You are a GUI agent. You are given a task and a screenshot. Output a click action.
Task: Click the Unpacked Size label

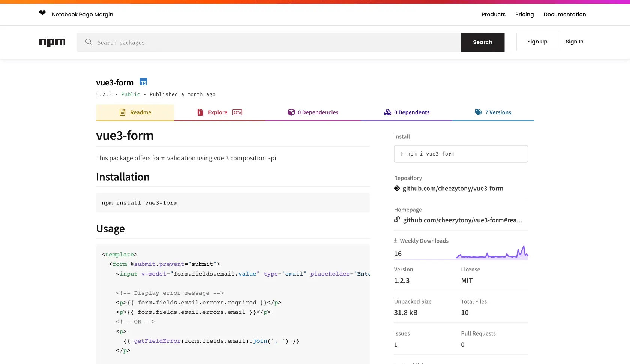click(x=412, y=301)
